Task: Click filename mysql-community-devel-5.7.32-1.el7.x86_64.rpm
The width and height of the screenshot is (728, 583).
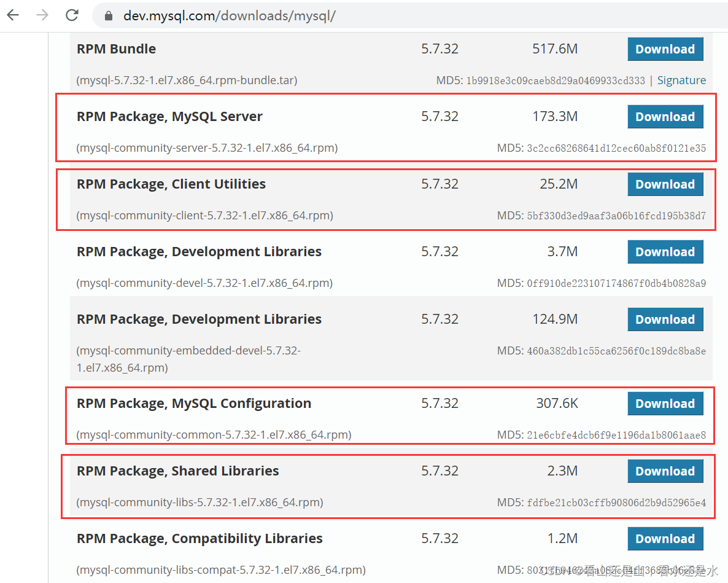Action: click(x=204, y=283)
